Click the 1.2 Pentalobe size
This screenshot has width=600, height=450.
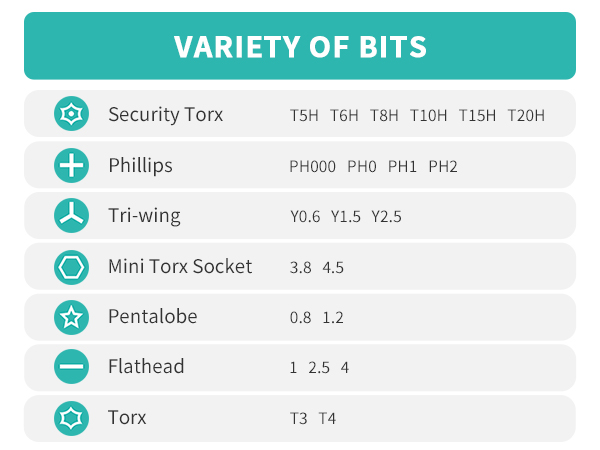coord(333,318)
